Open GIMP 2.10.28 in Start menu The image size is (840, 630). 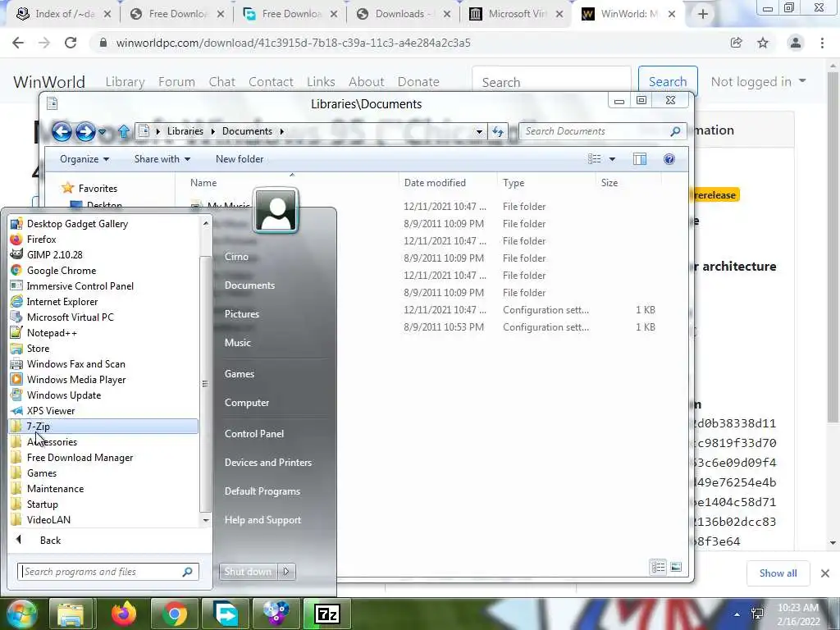tap(55, 255)
